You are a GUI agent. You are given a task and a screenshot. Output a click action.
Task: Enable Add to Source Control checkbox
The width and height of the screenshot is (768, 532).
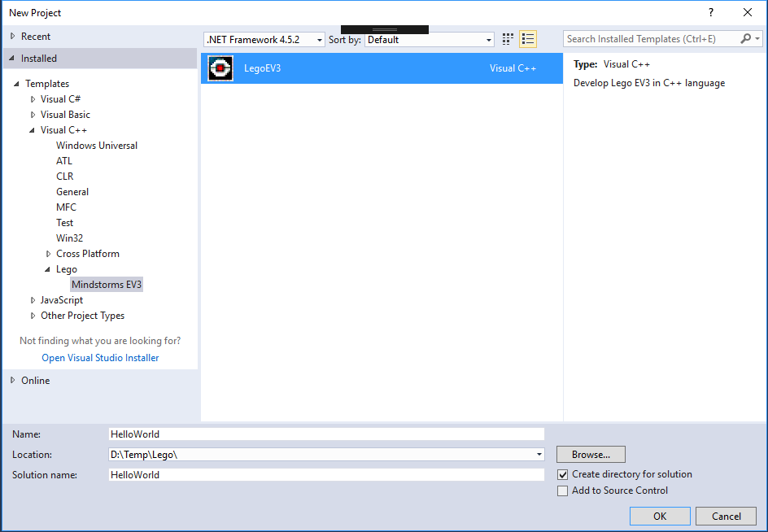click(x=563, y=491)
